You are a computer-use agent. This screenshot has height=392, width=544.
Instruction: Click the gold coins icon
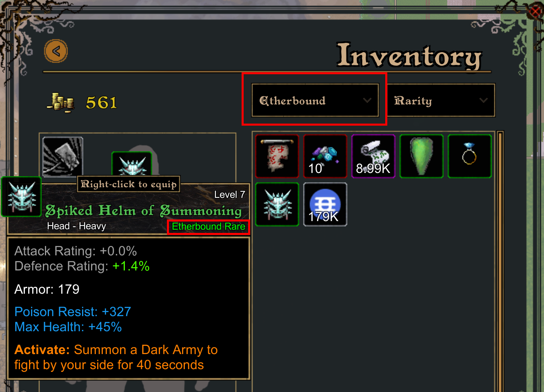pos(61,102)
